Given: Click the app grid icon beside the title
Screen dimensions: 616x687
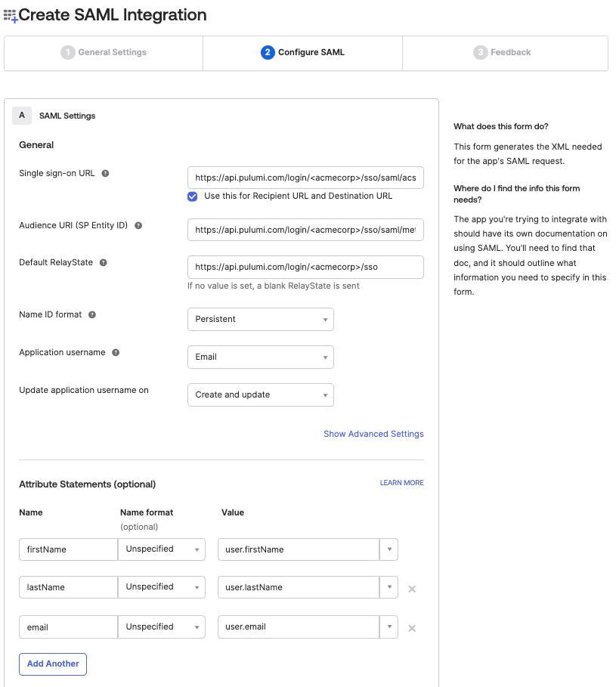Looking at the screenshot, I should click(x=11, y=16).
